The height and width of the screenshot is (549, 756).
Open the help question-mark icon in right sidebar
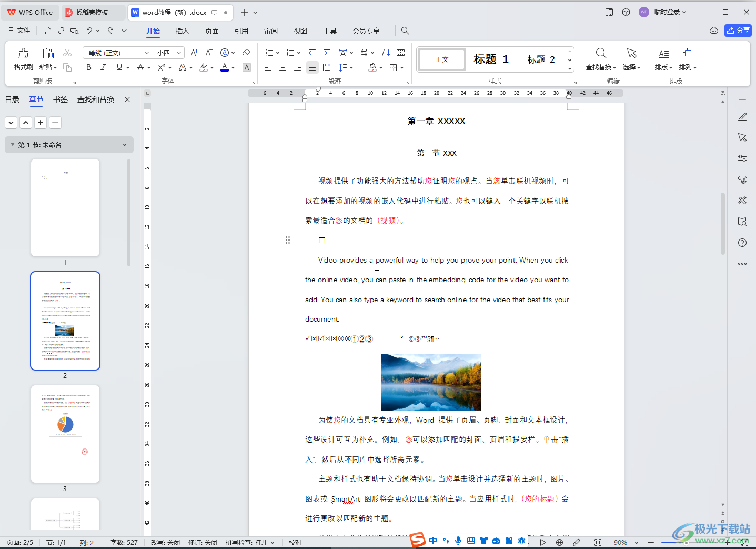point(742,243)
